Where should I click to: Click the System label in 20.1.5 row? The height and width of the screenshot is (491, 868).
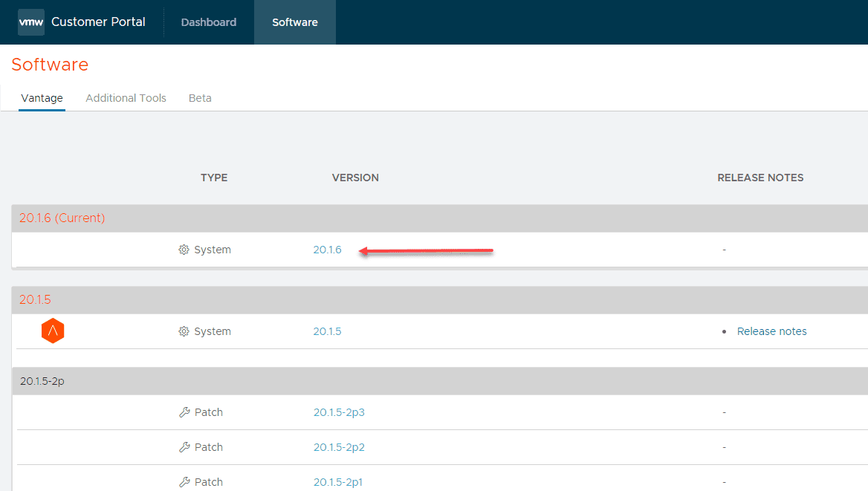click(x=213, y=331)
